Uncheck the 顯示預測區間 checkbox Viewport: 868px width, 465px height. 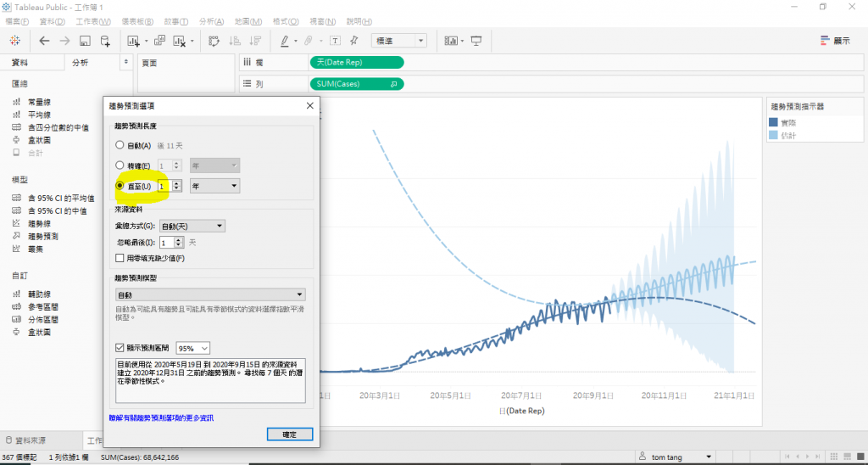pos(120,348)
